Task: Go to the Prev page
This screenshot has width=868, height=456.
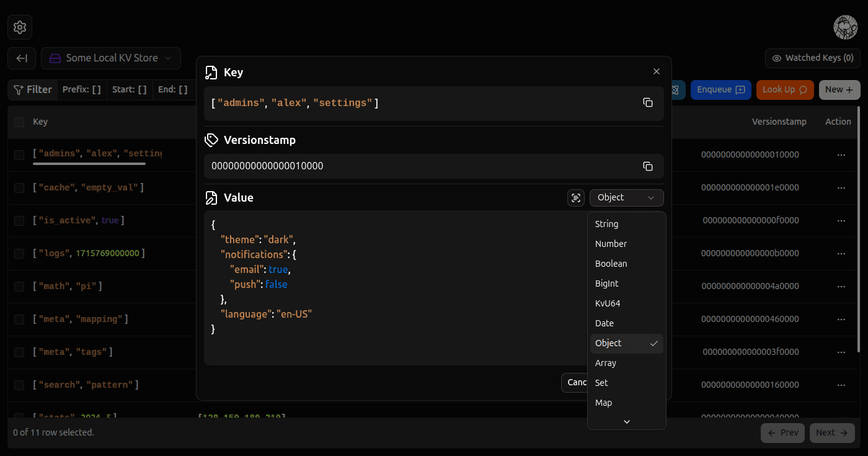Action: point(782,433)
